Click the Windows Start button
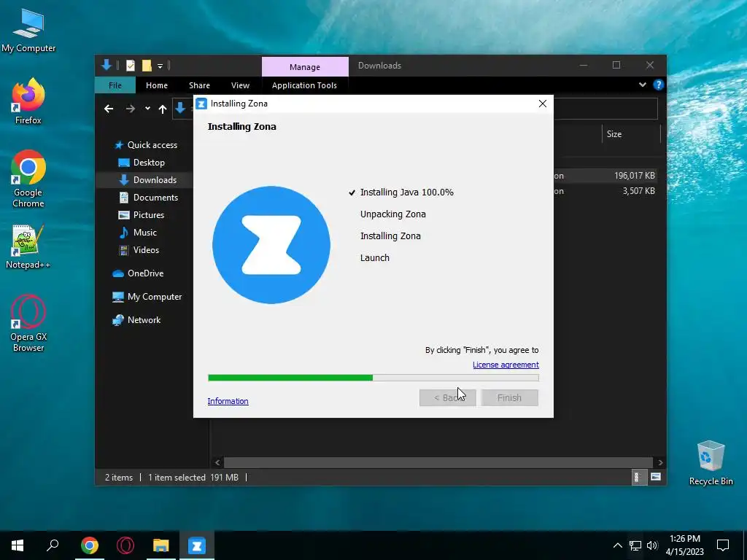Image resolution: width=747 pixels, height=560 pixels. point(18,545)
